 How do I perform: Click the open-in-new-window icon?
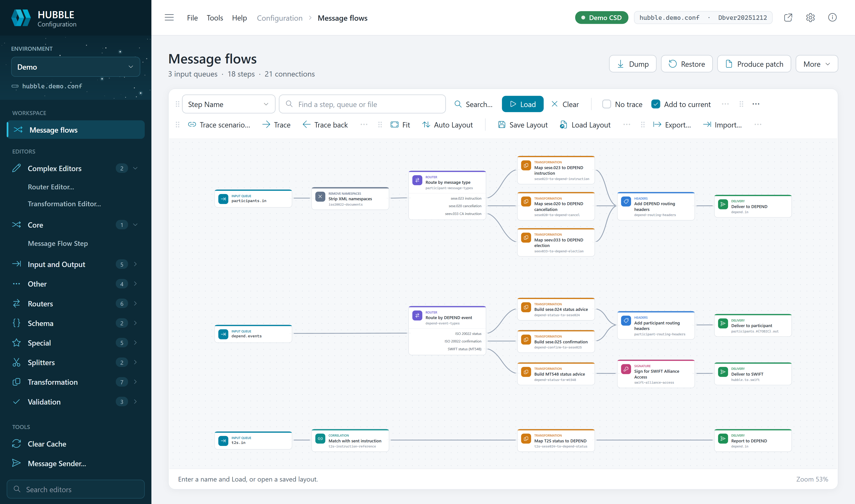pos(788,18)
